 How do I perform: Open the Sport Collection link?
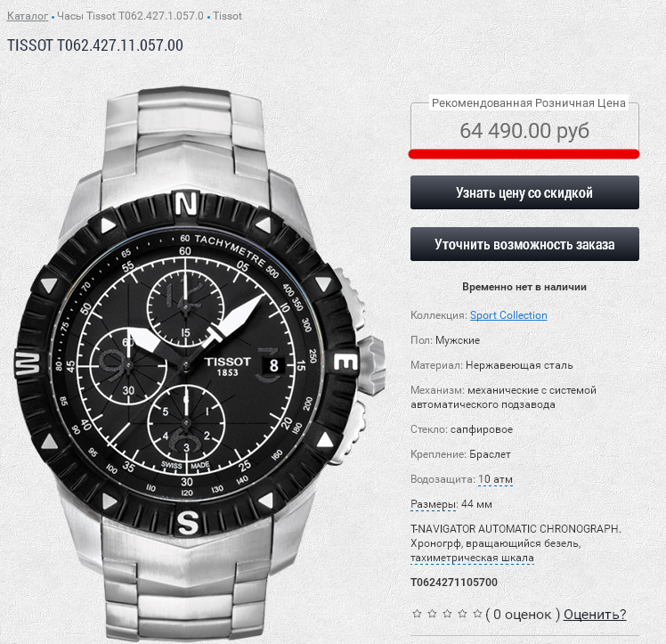coord(508,315)
